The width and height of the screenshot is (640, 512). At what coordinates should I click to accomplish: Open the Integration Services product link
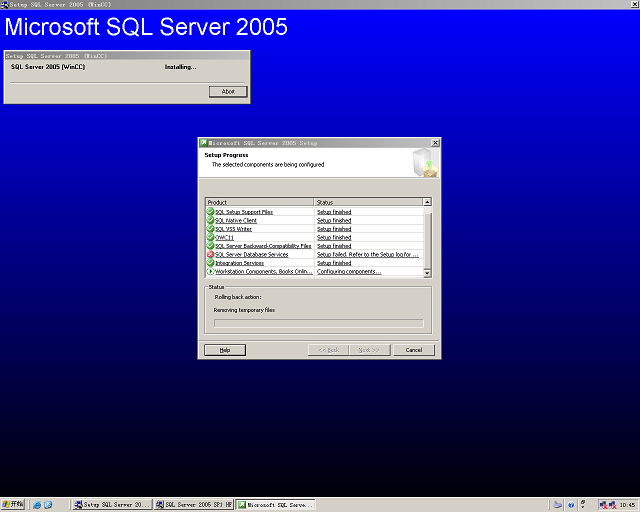240,263
